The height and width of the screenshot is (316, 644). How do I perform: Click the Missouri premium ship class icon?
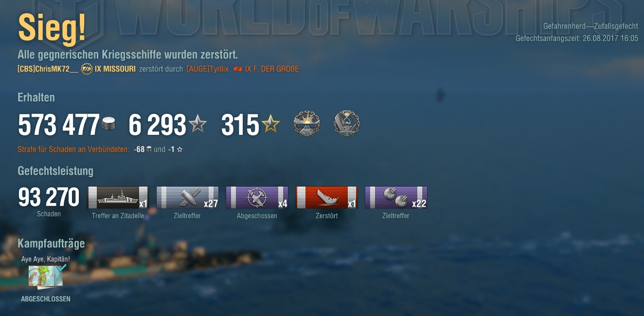[x=87, y=69]
